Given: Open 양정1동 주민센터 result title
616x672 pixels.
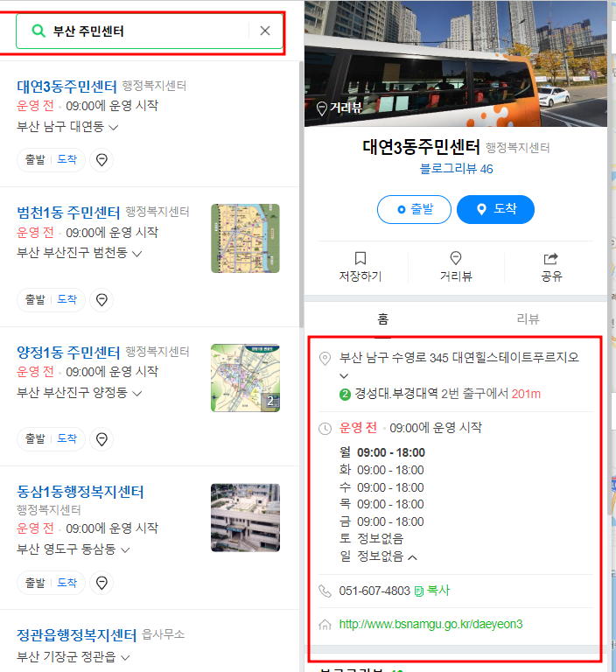Looking at the screenshot, I should click(x=68, y=353).
